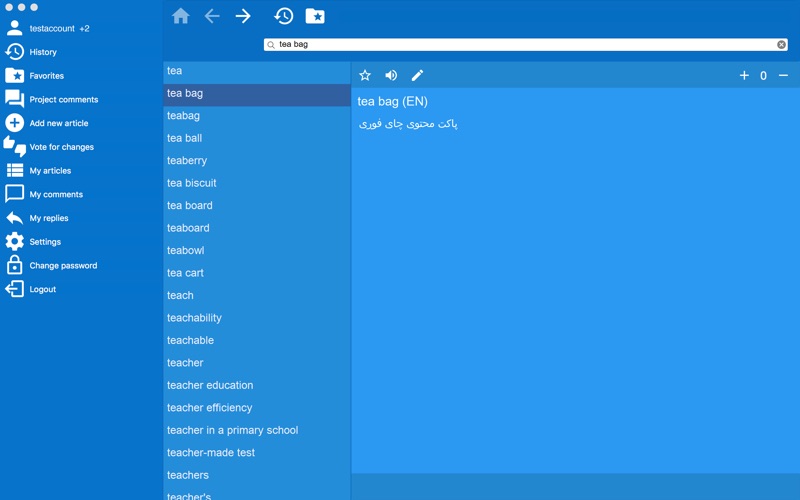Click the My comments bubble icon
The image size is (800, 500).
click(x=14, y=194)
